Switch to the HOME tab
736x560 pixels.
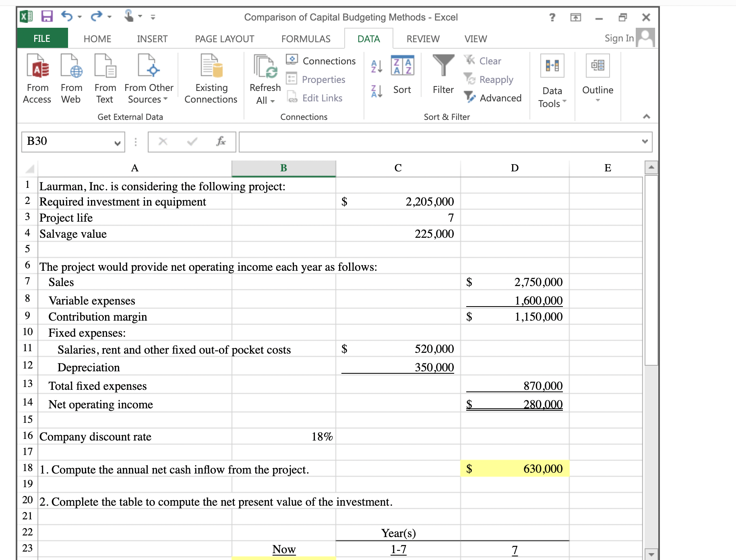[x=97, y=39]
